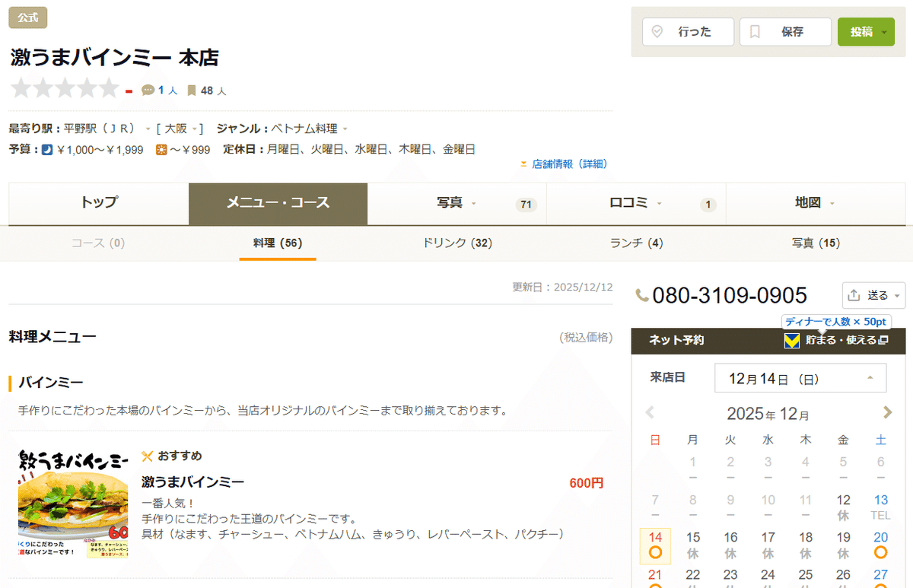
Task: Click the five-star rating display
Action: coord(65,89)
